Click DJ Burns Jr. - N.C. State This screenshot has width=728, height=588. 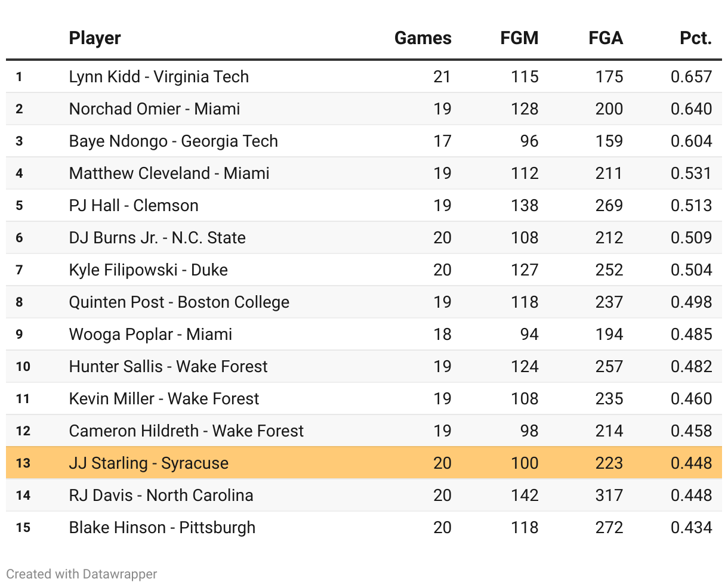158,238
